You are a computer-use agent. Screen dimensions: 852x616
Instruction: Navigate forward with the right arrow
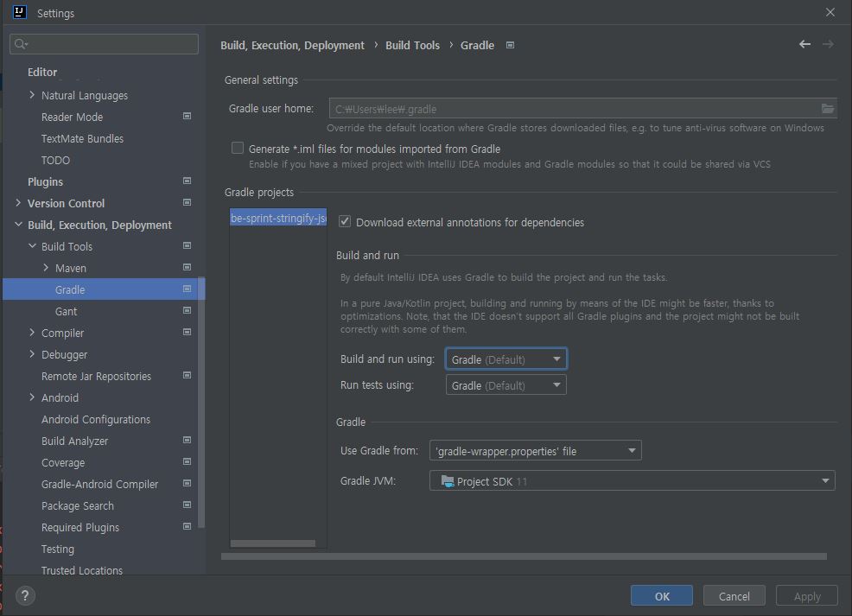point(828,44)
